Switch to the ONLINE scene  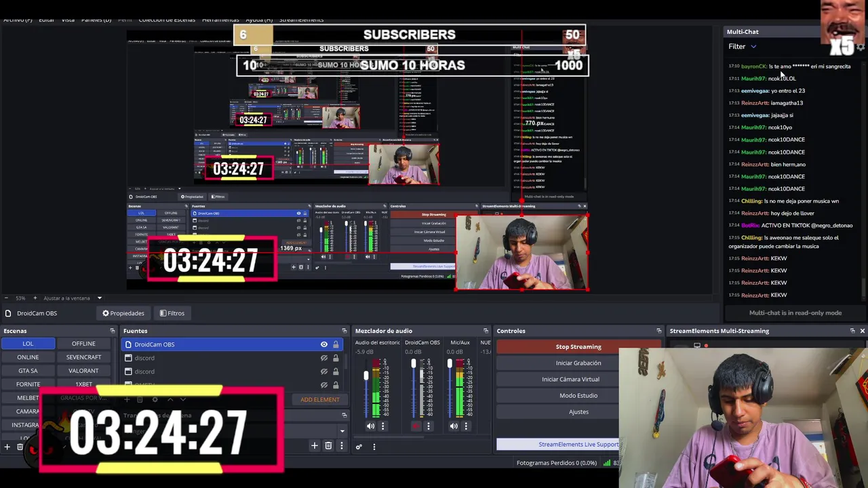(x=28, y=357)
